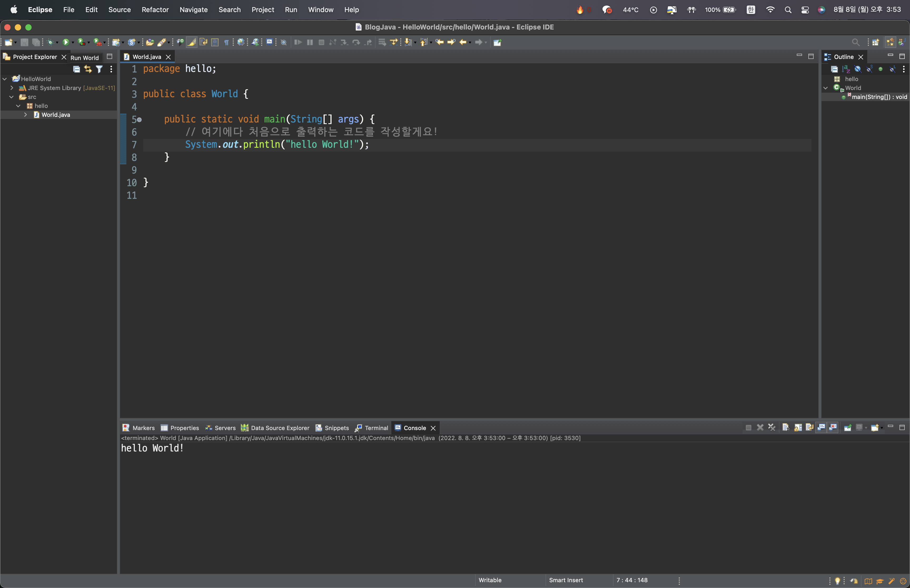The height and width of the screenshot is (588, 910).
Task: Click the Debug bug icon in toolbar
Action: coord(50,42)
